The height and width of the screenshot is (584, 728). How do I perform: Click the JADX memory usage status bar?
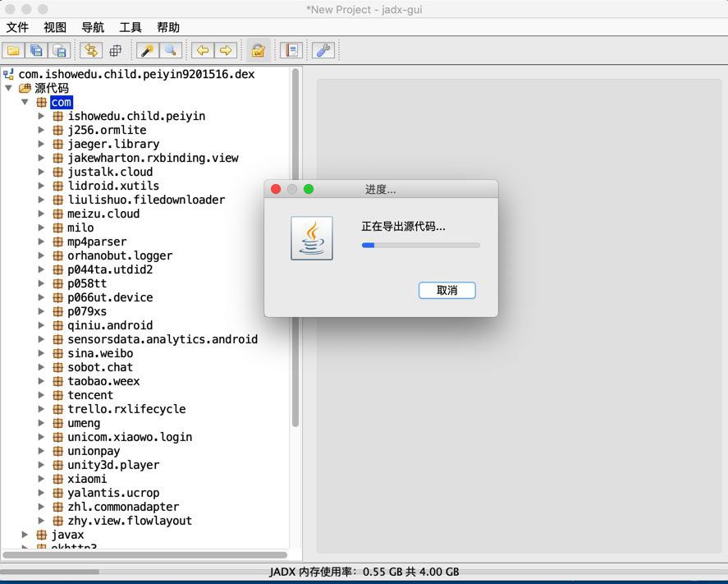tap(364, 572)
